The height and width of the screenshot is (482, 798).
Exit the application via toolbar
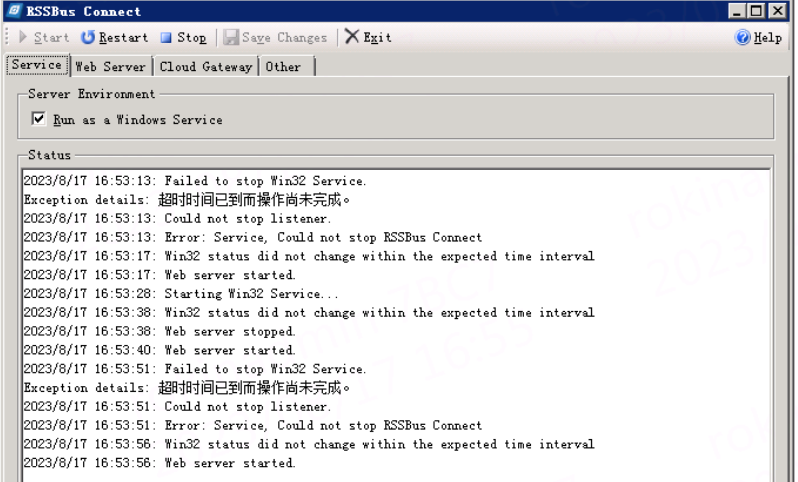(x=368, y=38)
